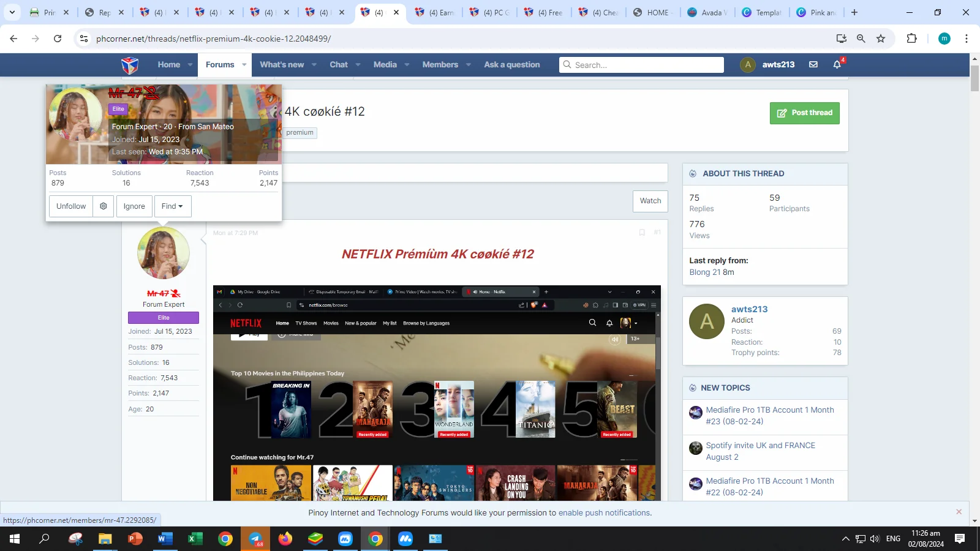Expand the Home menu dropdown arrow
Image resolution: width=980 pixels, height=551 pixels.
[x=190, y=65]
